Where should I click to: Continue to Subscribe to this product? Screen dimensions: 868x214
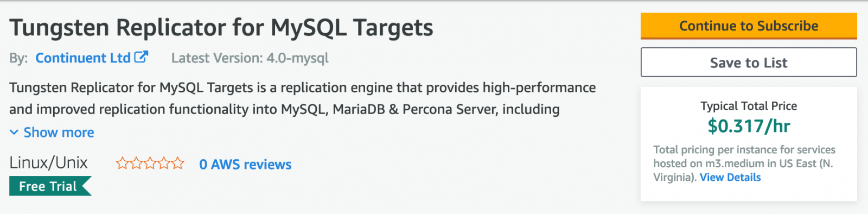coord(749,26)
